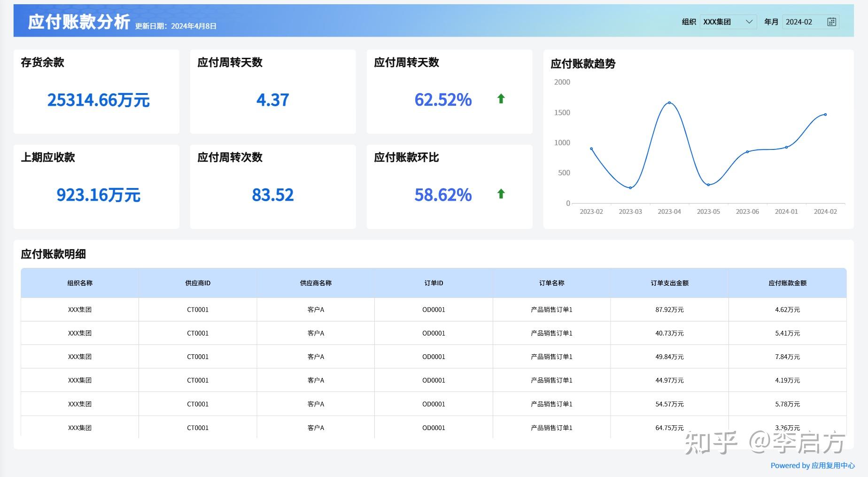Click the 2024-02 date input field

811,22
